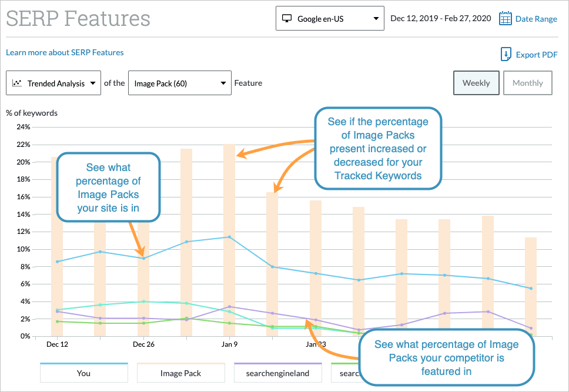Screen dimensions: 569x392
Task: Toggle the "You" series in the legend
Action: point(83,373)
